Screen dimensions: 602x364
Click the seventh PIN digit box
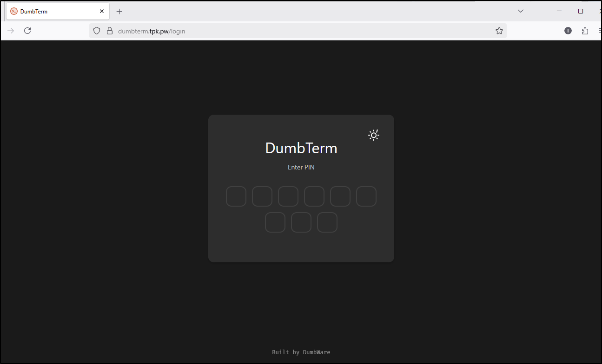point(275,222)
